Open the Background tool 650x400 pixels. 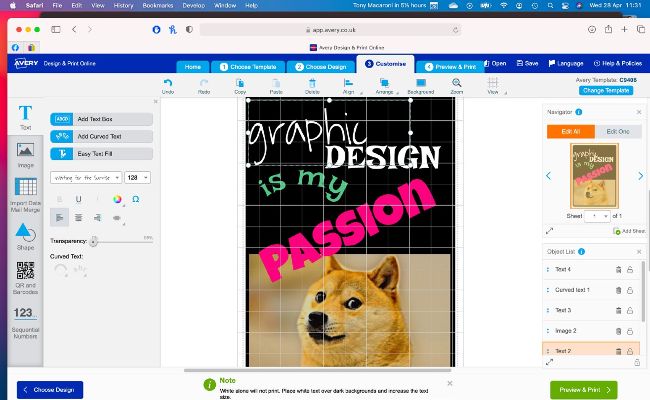click(420, 85)
